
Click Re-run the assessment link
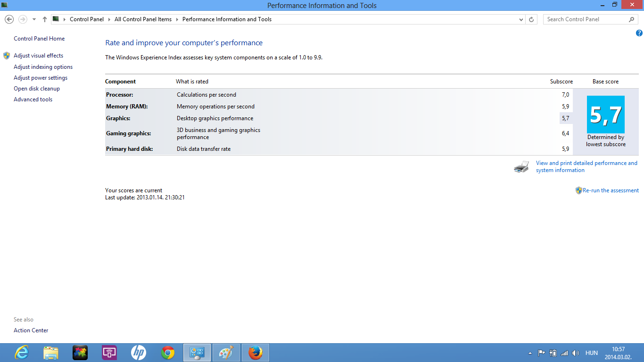tap(611, 190)
